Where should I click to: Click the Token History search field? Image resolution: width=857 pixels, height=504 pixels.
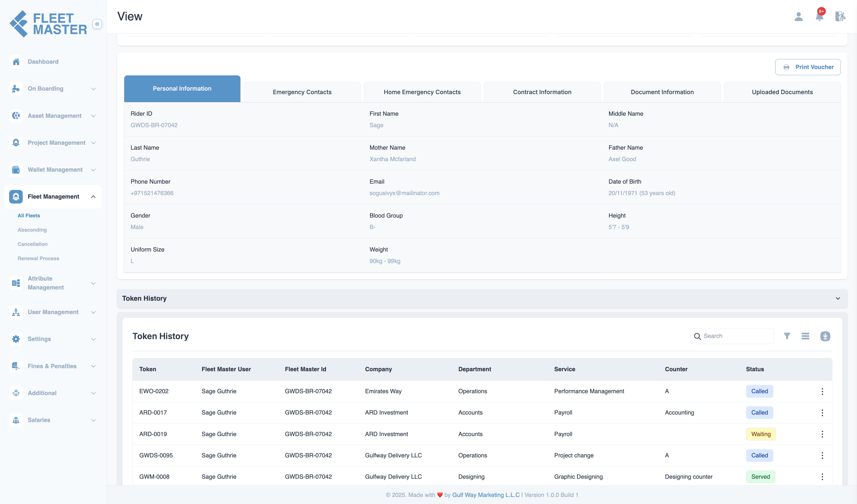732,336
